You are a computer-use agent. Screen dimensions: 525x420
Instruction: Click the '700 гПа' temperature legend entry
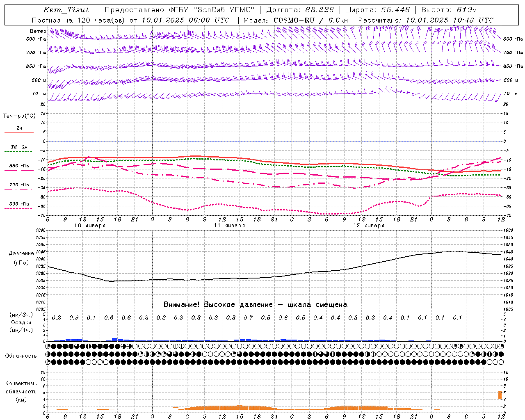click(19, 185)
